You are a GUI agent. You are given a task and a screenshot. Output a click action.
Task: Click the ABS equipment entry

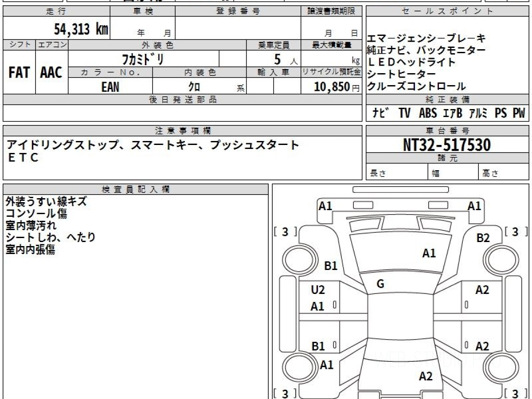[x=428, y=113]
